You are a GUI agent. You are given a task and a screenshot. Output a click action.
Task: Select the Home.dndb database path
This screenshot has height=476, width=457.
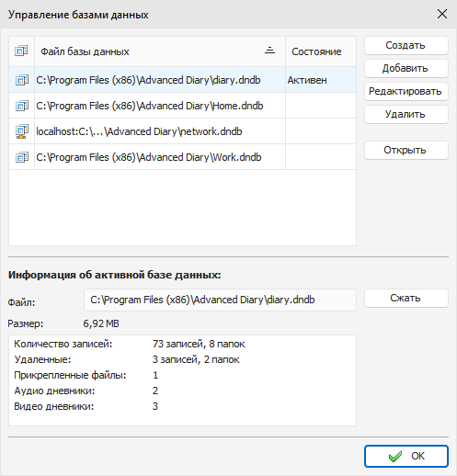150,106
